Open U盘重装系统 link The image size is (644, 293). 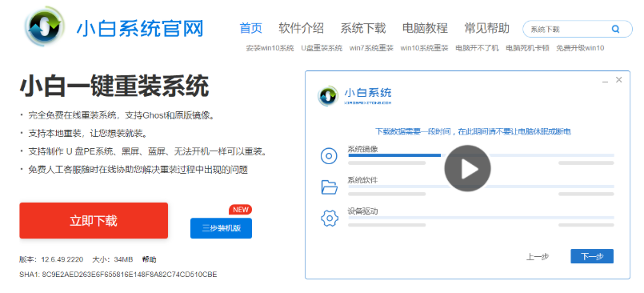tap(322, 48)
